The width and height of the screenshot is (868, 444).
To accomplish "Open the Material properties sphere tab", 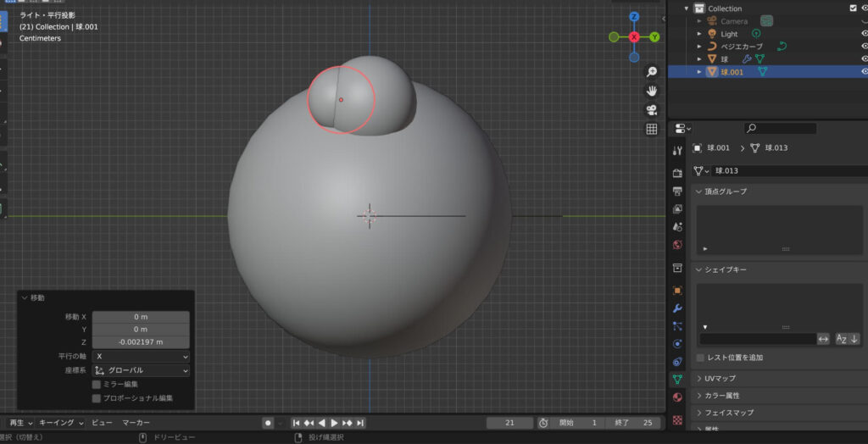I will point(677,397).
